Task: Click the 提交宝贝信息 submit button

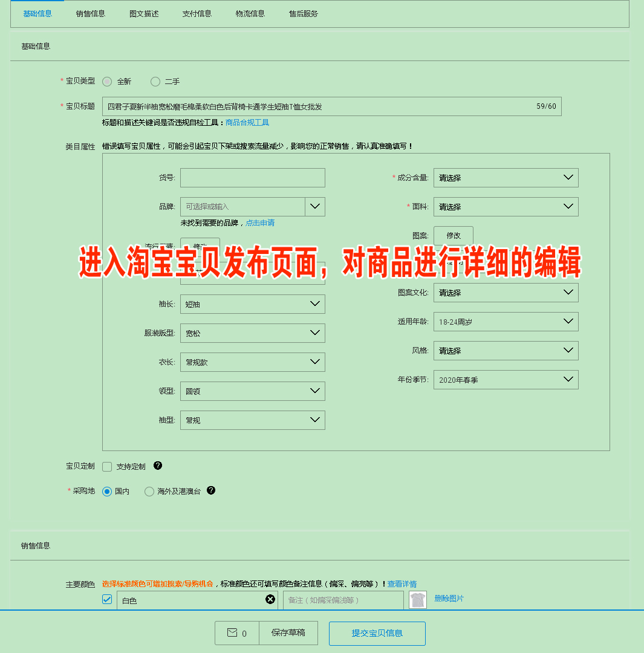Action: [x=377, y=633]
